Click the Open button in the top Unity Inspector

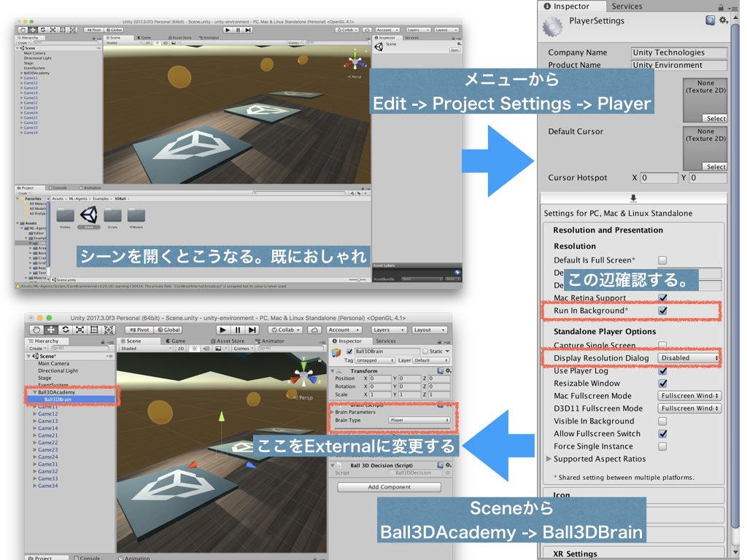455,50
